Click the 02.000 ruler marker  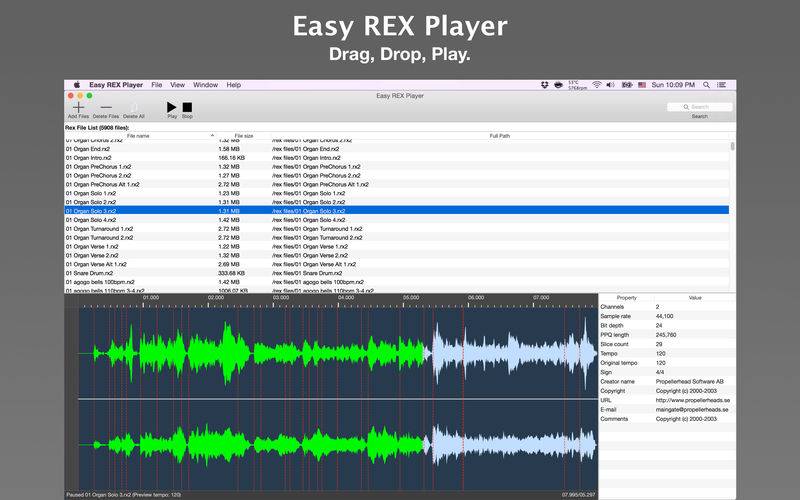click(215, 297)
